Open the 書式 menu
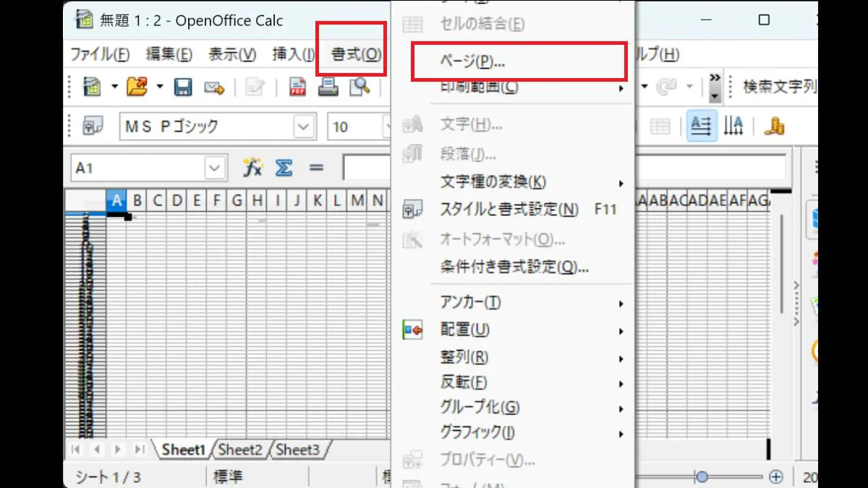 (352, 53)
